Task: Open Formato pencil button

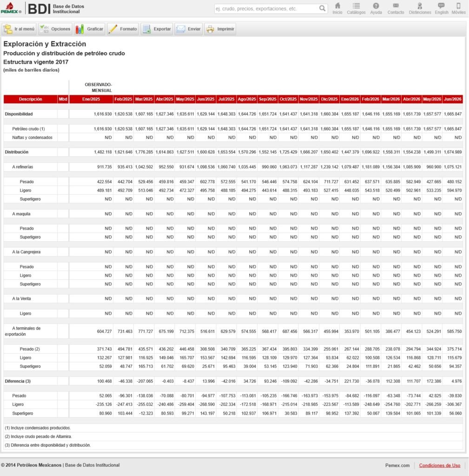Action: click(x=123, y=29)
